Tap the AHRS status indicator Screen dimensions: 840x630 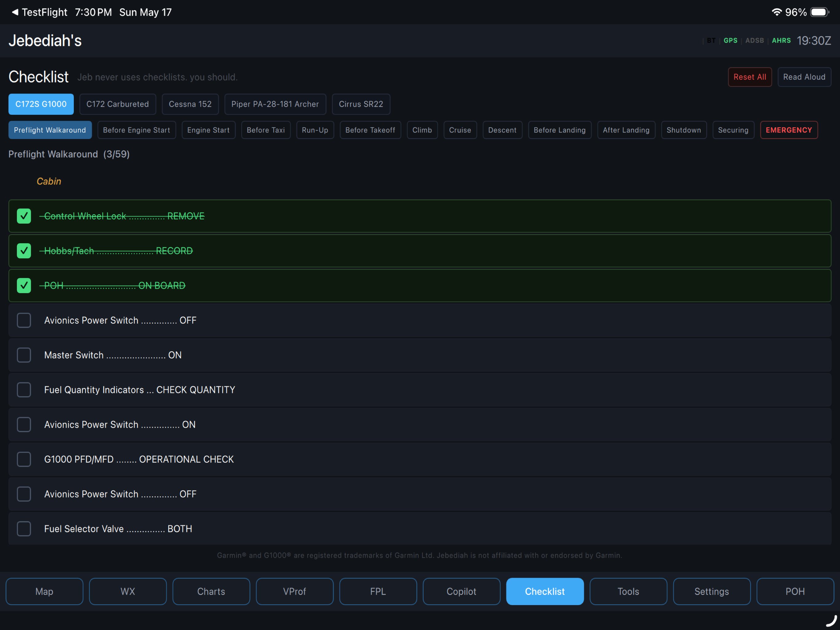click(782, 41)
